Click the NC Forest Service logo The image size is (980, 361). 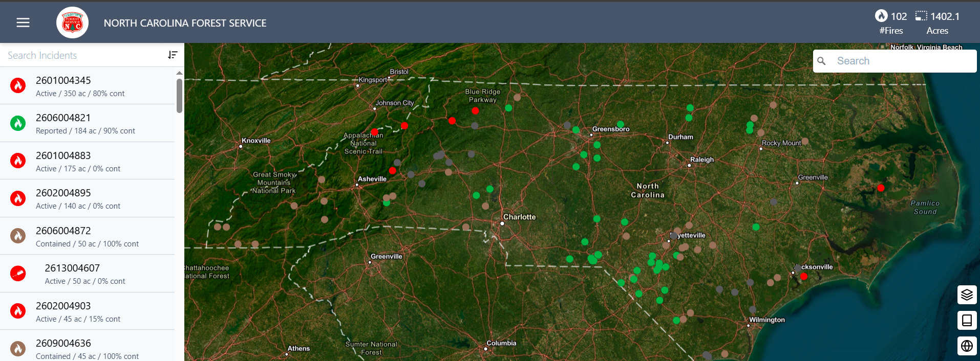point(72,22)
